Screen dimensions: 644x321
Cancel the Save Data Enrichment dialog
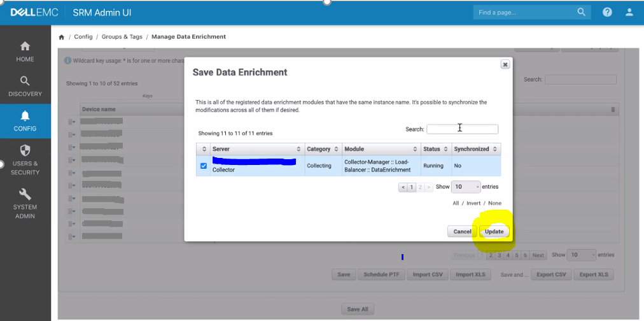(x=461, y=231)
